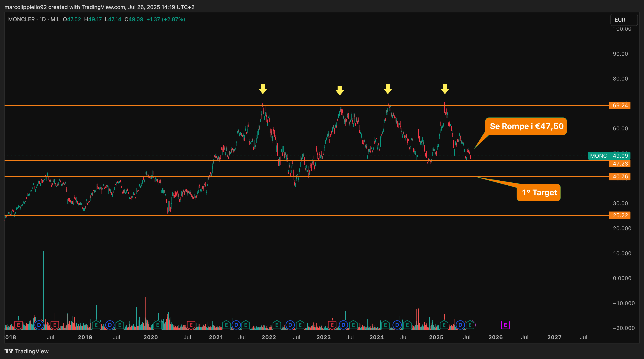
Task: Click the 25.22 orange price label
Action: [620, 215]
